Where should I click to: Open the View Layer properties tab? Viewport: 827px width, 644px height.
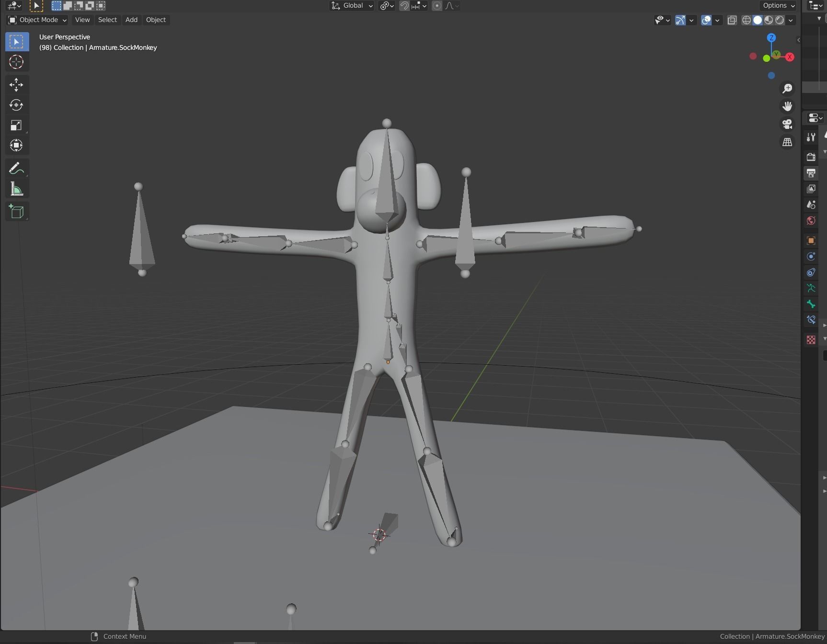[x=811, y=189]
